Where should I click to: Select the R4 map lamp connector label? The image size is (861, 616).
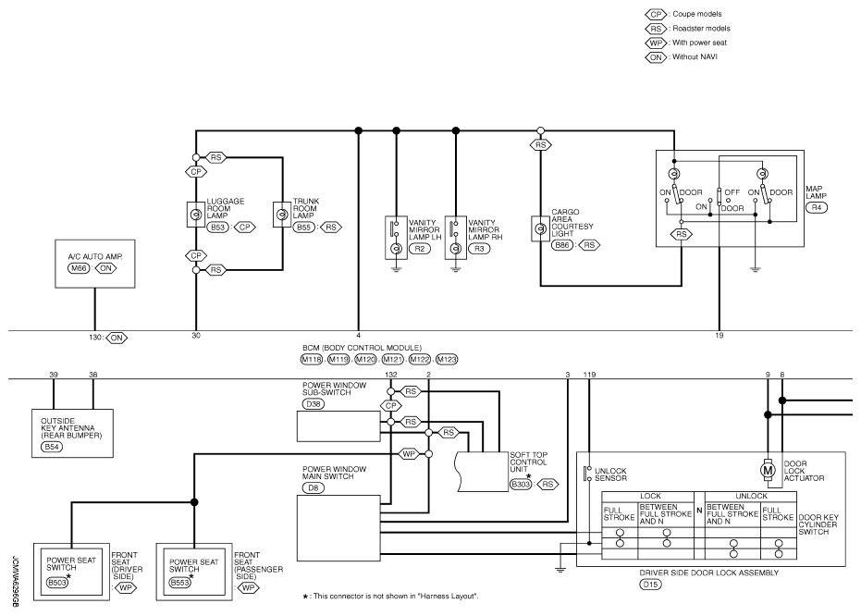(x=816, y=209)
